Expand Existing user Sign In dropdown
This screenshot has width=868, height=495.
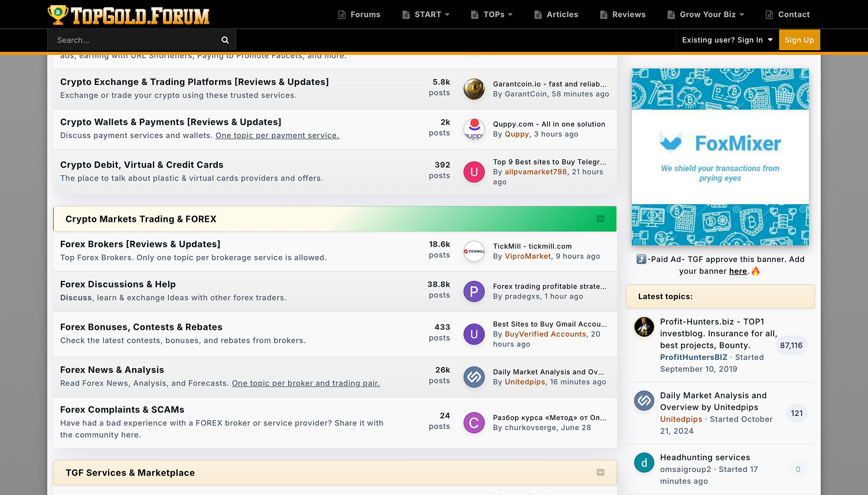(727, 40)
